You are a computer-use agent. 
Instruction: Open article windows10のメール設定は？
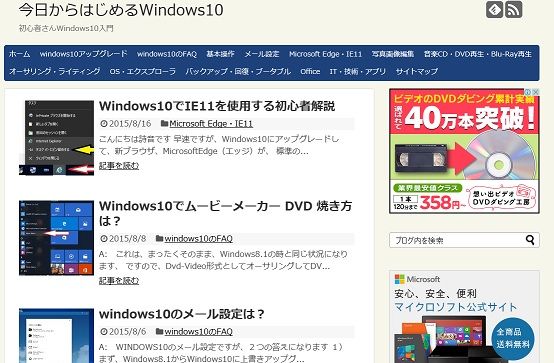pos(182,314)
